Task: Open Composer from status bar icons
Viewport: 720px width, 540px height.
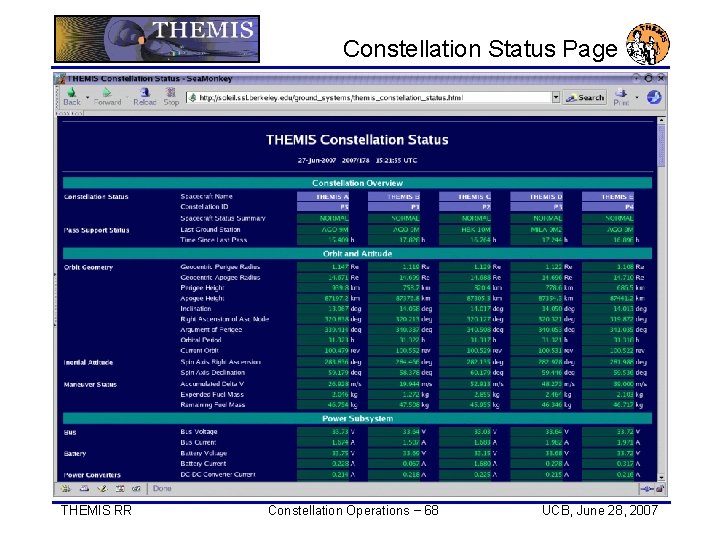Action: 102,489
